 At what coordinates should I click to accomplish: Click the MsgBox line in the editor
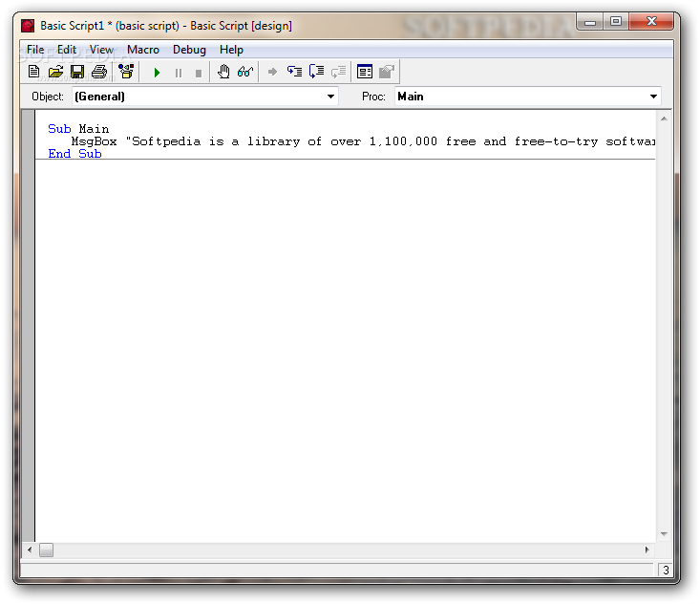[363, 141]
